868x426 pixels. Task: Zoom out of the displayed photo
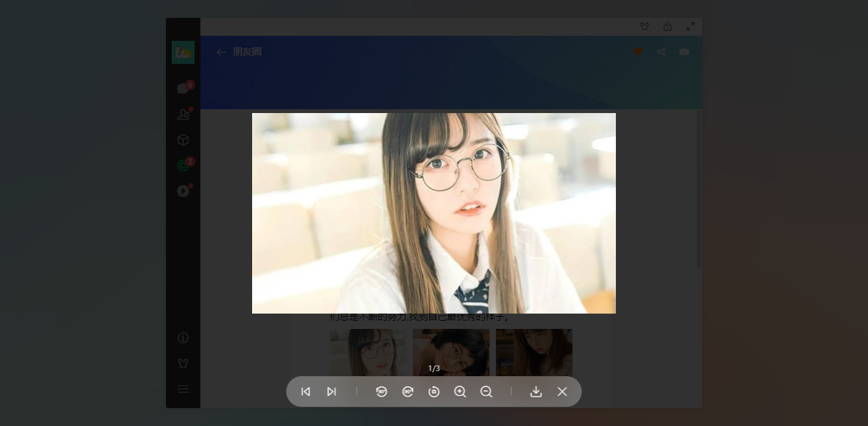pos(486,392)
